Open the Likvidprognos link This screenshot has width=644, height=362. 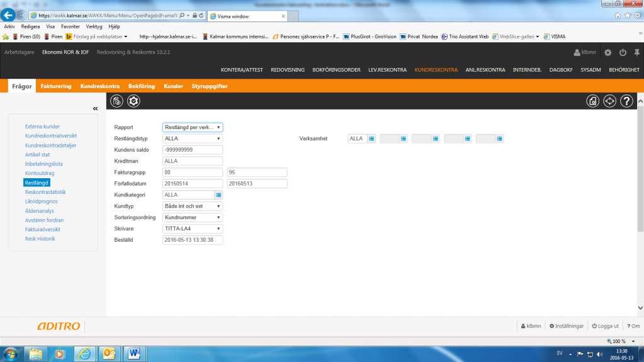click(x=41, y=201)
